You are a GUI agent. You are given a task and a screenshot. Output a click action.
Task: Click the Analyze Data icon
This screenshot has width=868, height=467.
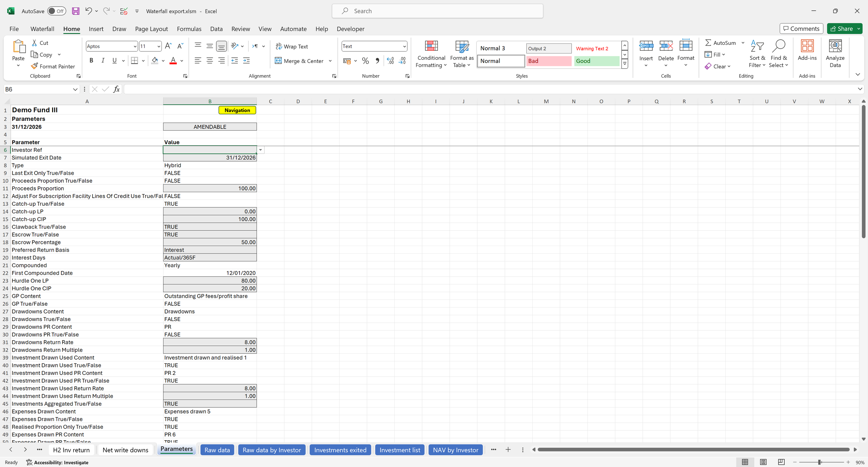tap(835, 46)
